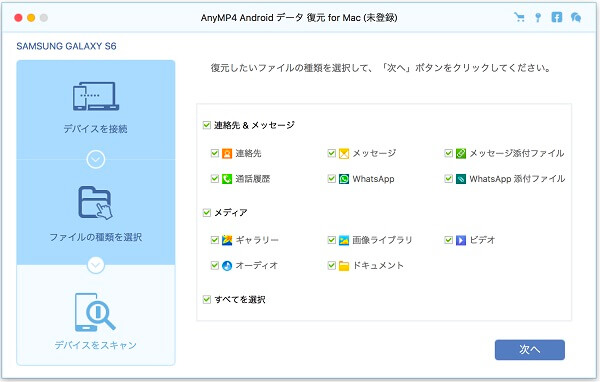Uncheck the 連絡先 & メッセージ group checkbox
600x382 pixels.
(x=207, y=125)
